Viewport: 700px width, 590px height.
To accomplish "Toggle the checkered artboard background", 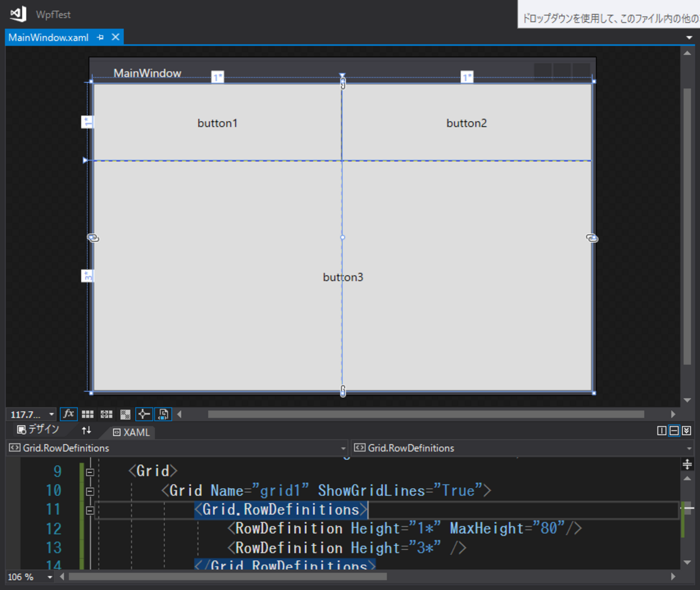I will (x=125, y=414).
